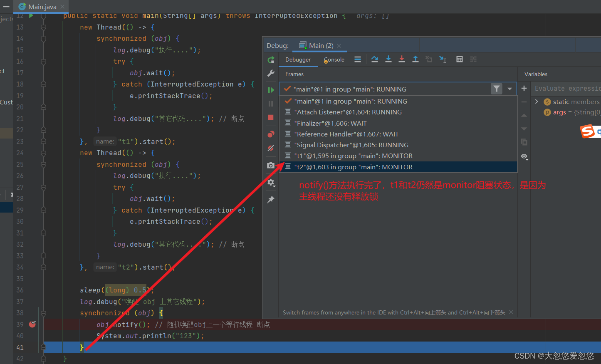Click the Trace Current Stream Chain icon
Viewport: 601px width, 364px height.
coord(473,59)
